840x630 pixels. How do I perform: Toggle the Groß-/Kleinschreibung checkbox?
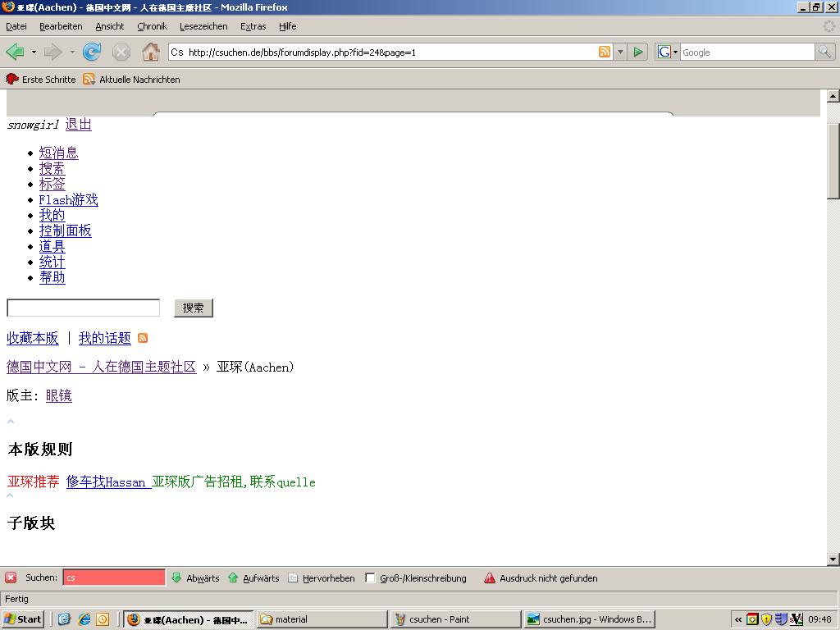click(370, 578)
